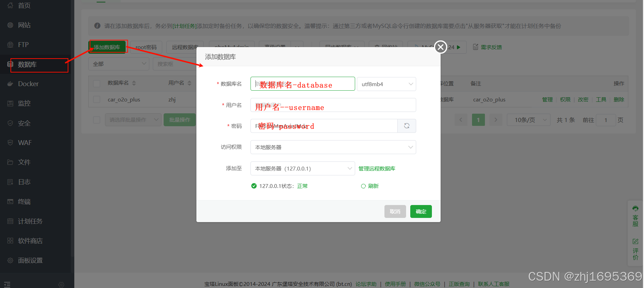Viewport: 644px width, 288px height.
Task: Open 管理远程数据库 link
Action: [377, 169]
